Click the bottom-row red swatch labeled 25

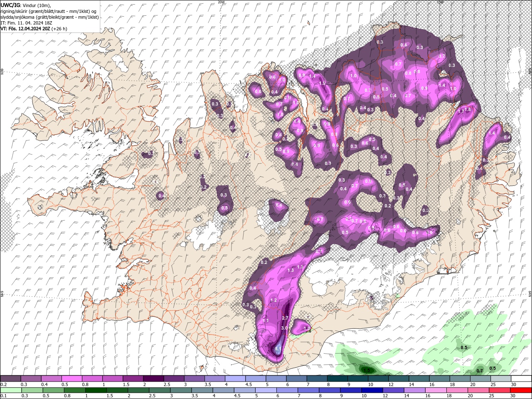(500, 390)
